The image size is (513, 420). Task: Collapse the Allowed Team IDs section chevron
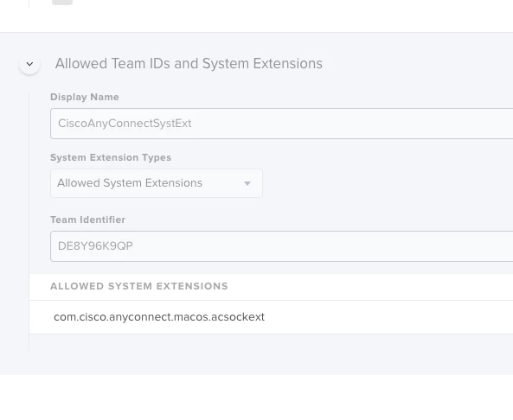[x=29, y=64]
